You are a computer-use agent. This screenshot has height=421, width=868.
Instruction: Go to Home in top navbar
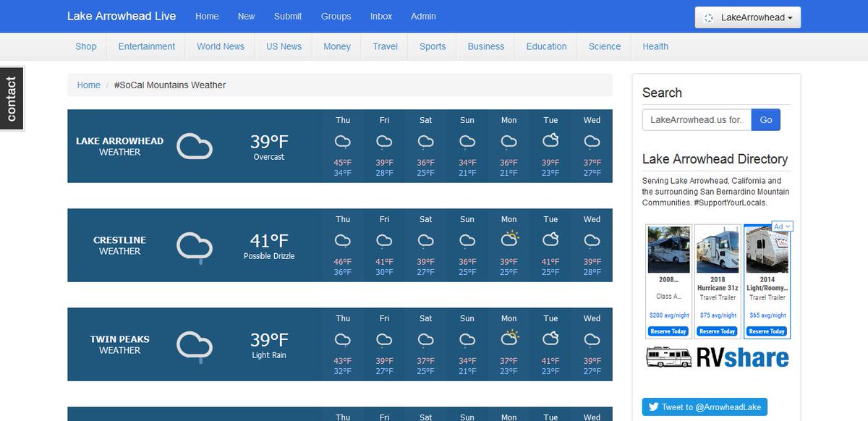point(207,16)
